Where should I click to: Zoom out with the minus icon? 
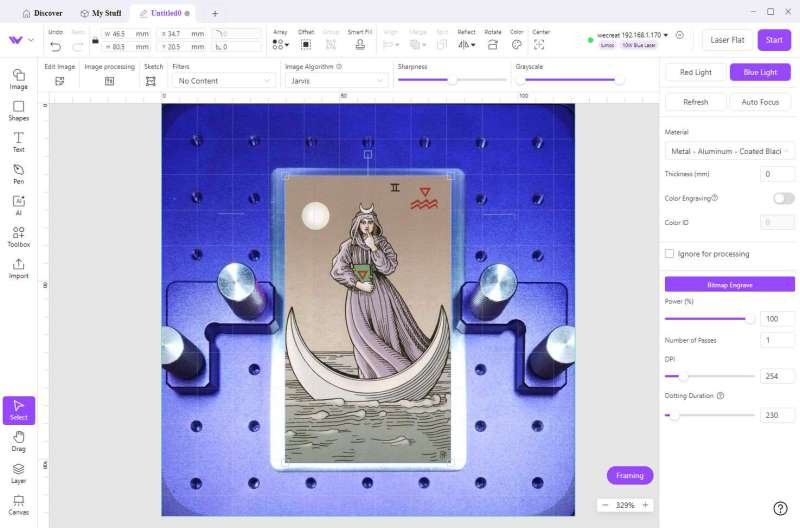(605, 505)
